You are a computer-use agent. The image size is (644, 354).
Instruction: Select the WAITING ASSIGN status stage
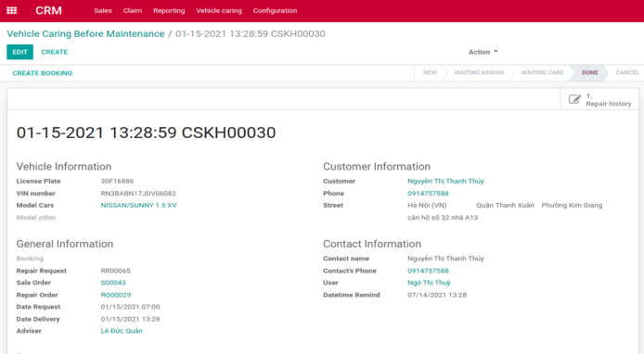tap(479, 72)
